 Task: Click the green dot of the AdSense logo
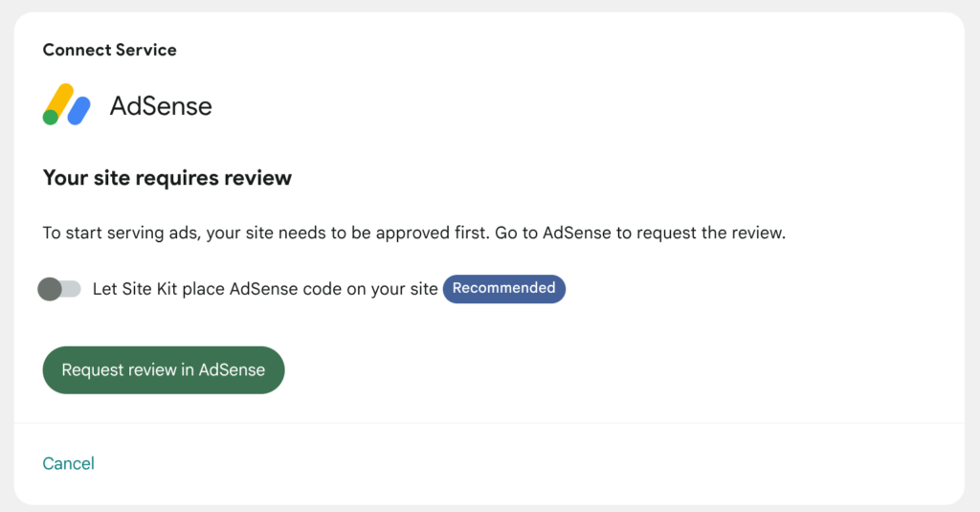click(51, 117)
